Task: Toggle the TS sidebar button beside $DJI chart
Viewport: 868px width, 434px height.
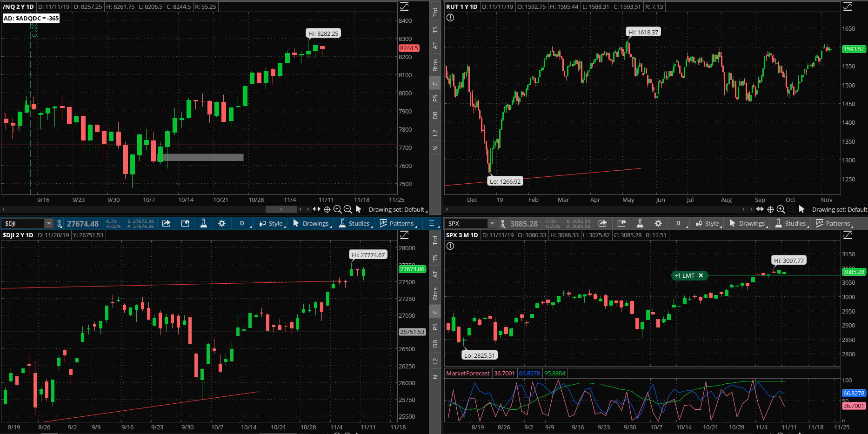Action: pos(435,258)
